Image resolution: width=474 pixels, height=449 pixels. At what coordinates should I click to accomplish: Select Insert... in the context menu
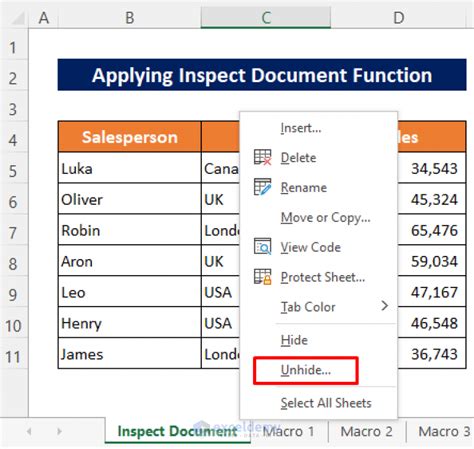pos(301,128)
